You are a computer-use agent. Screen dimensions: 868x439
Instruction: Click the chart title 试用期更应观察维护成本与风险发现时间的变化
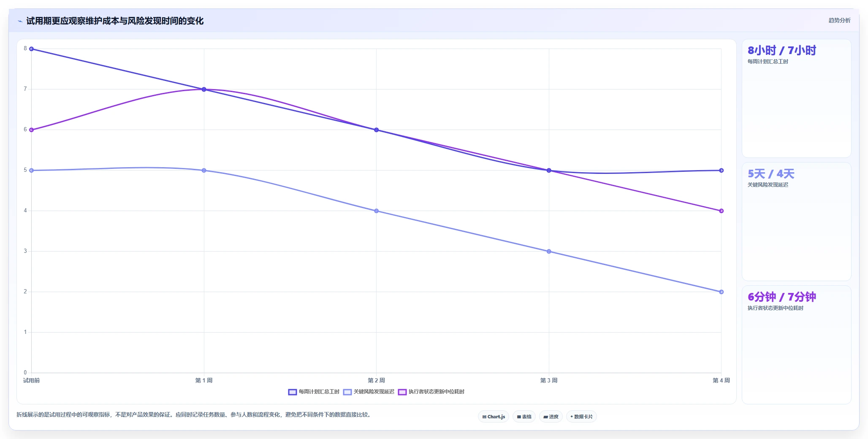click(x=115, y=21)
